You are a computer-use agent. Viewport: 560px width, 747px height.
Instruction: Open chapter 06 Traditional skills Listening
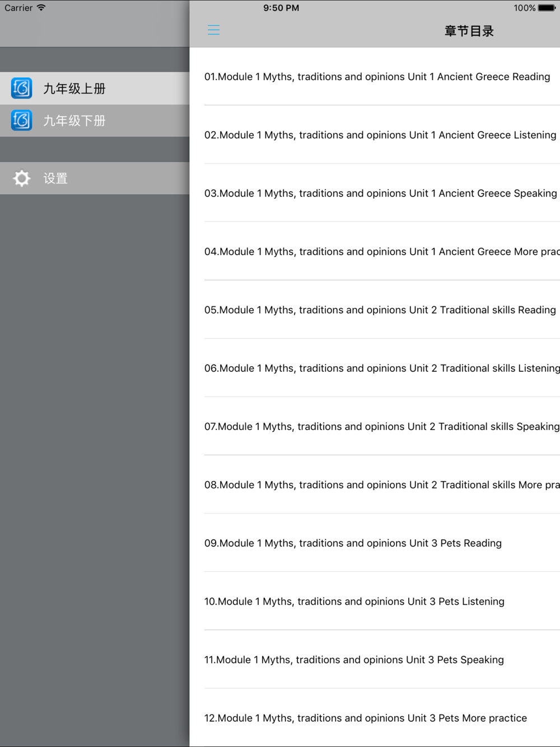pos(382,368)
